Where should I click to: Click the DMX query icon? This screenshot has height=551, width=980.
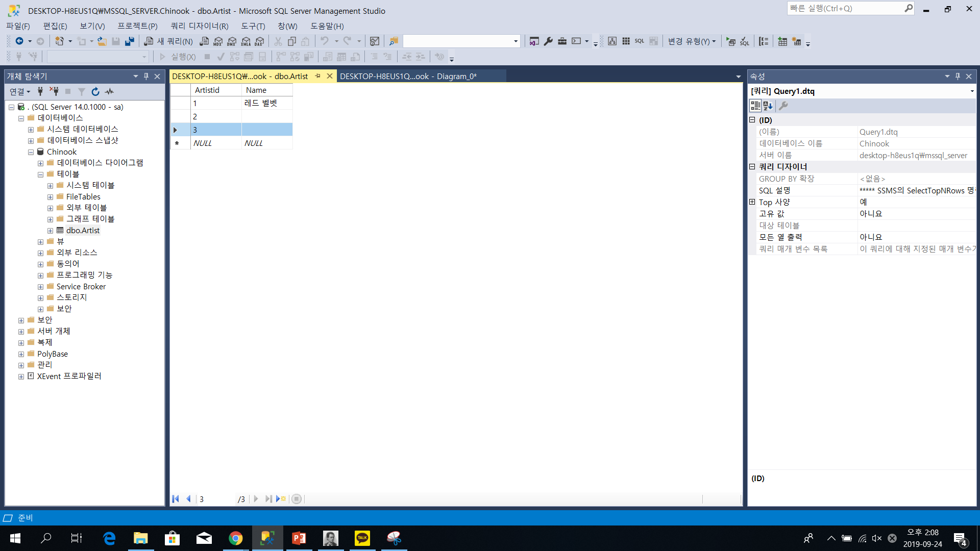pos(232,41)
